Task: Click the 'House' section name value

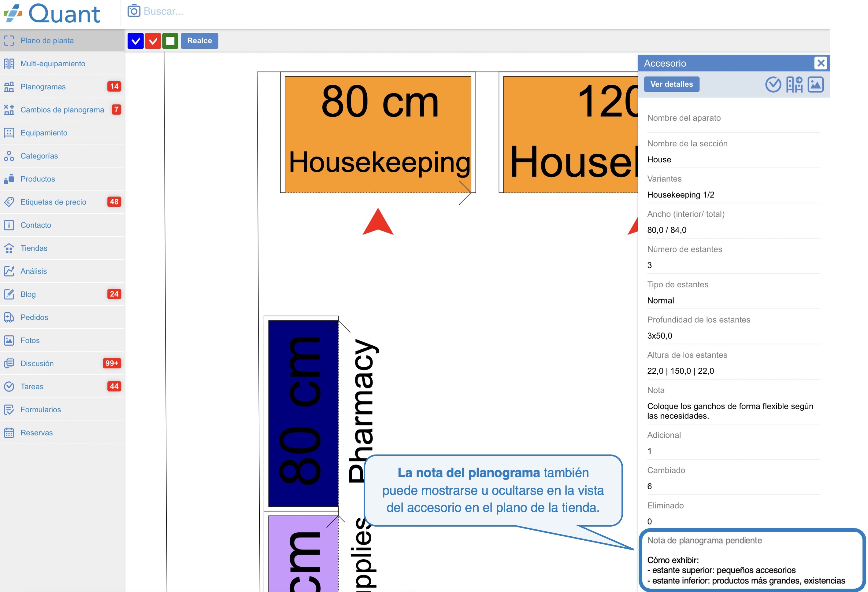Action: 659,160
